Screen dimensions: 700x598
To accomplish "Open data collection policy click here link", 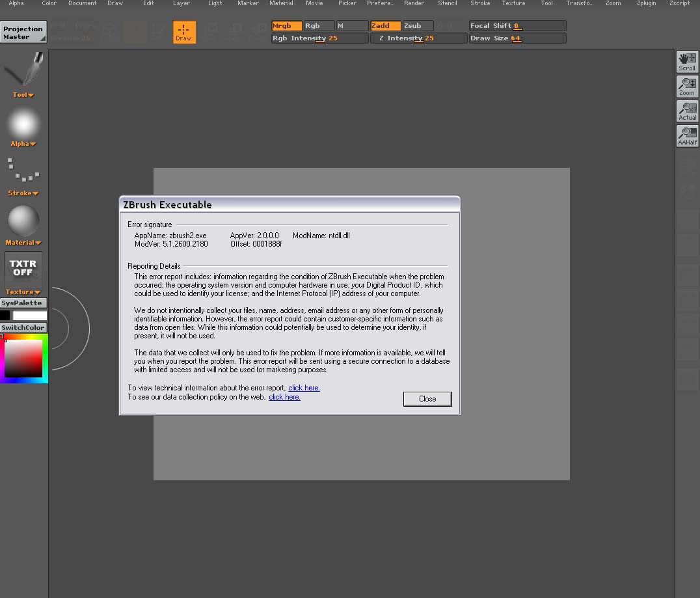I will pos(284,397).
